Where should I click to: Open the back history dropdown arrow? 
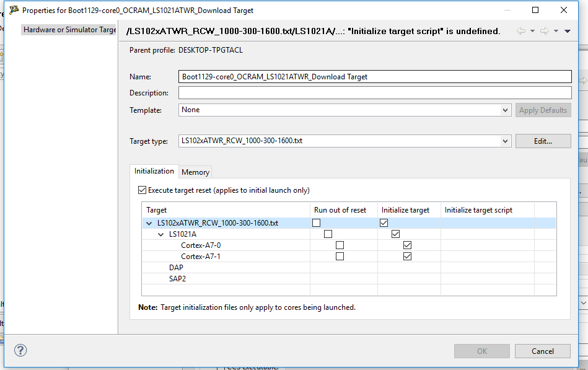pos(532,31)
